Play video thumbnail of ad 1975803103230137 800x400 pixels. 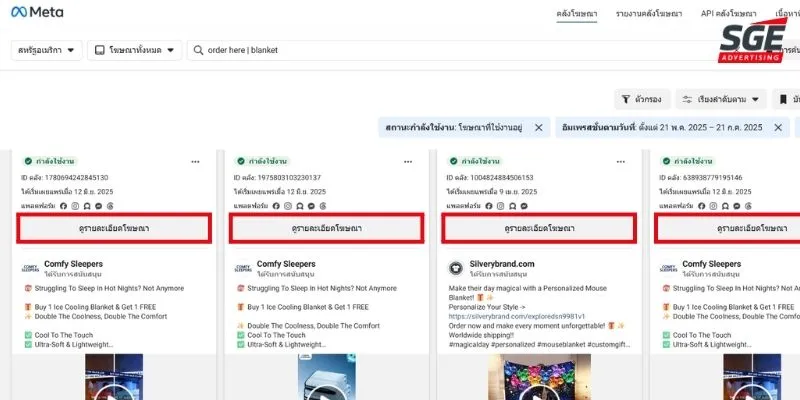pos(327,377)
